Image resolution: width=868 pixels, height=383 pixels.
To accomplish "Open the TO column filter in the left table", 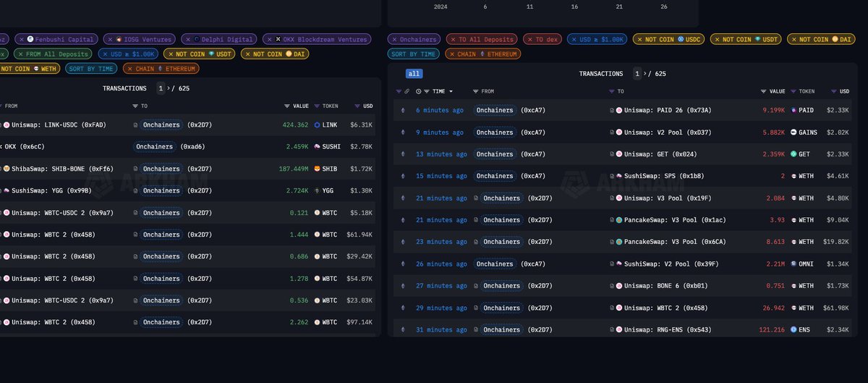I will [x=135, y=106].
